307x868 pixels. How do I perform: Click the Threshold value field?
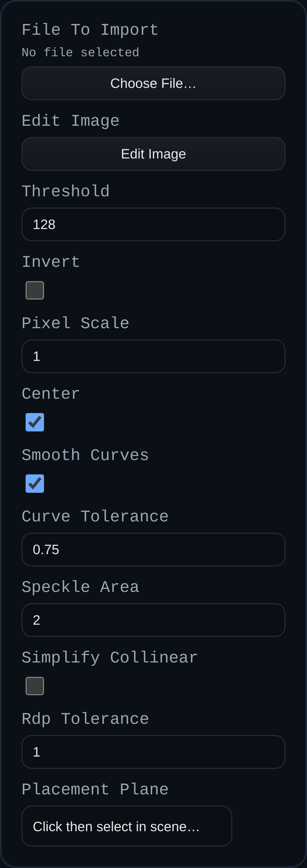coord(153,224)
